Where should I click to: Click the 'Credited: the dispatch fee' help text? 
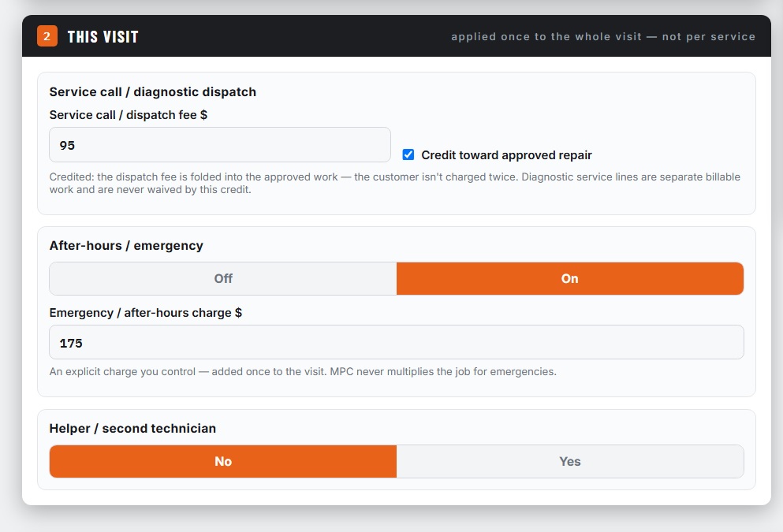(394, 183)
